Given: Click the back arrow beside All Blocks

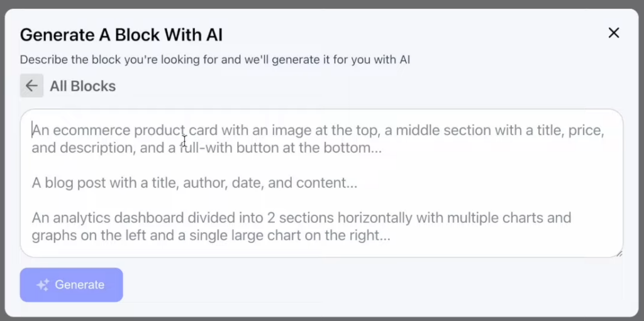Looking at the screenshot, I should pos(31,86).
